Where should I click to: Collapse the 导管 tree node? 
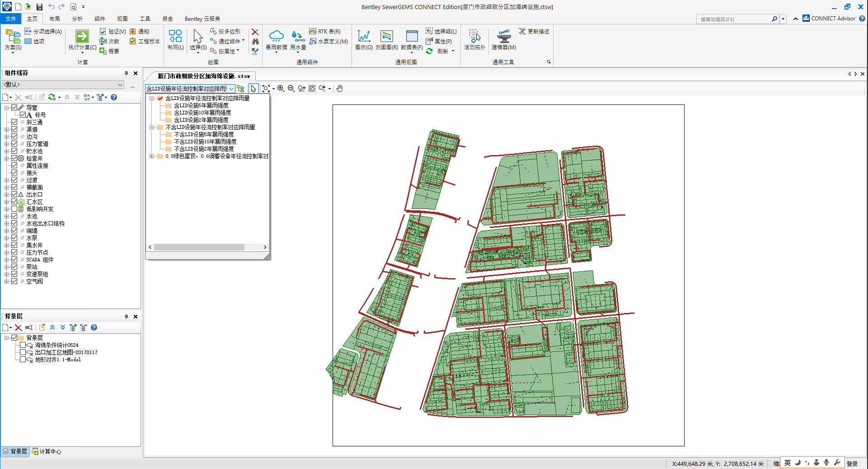tap(6, 108)
